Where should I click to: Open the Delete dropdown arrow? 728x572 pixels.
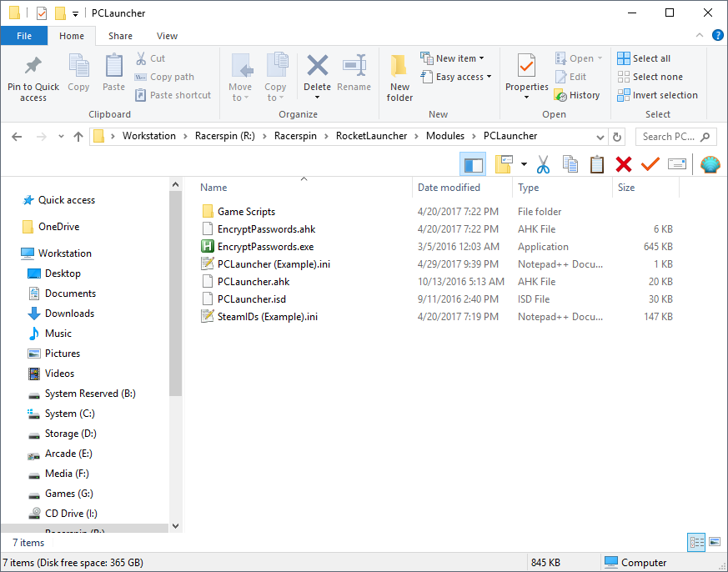pos(317,97)
